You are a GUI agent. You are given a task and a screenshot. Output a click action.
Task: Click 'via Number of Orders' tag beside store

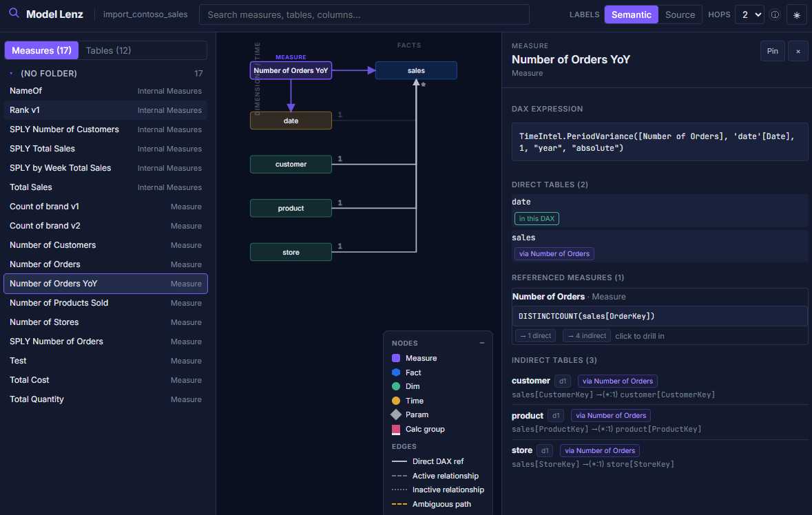coord(600,450)
